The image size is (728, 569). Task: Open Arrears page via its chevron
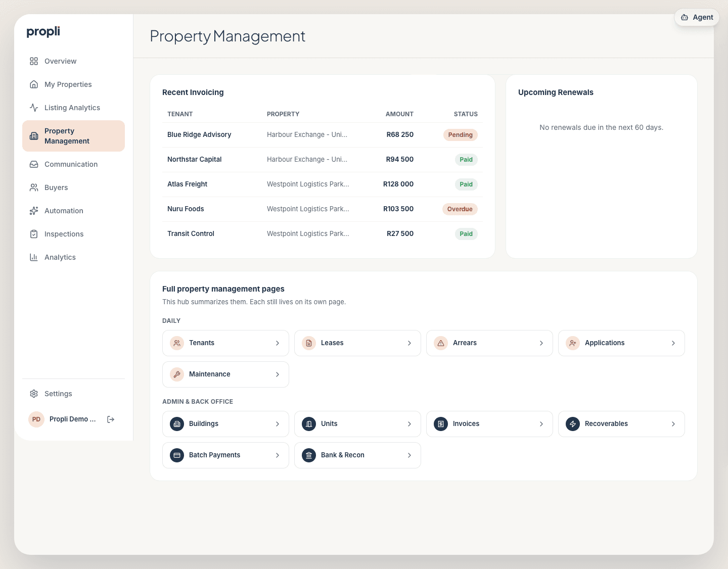pyautogui.click(x=541, y=343)
